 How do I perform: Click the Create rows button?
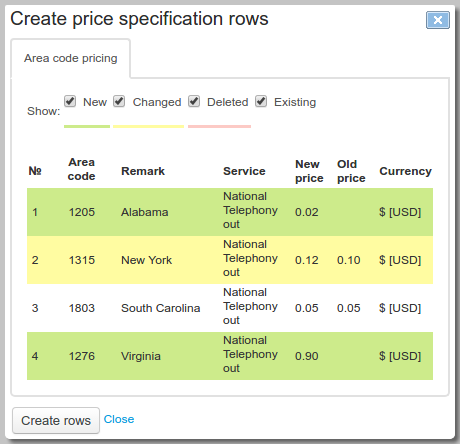56,420
